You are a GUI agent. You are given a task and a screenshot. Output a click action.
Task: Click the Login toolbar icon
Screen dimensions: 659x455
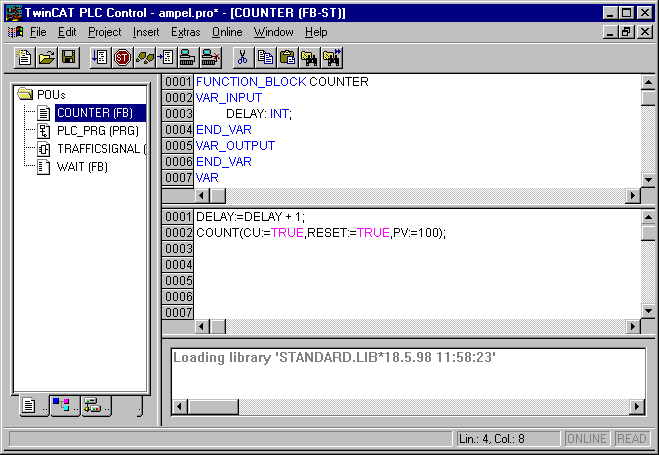[x=187, y=57]
